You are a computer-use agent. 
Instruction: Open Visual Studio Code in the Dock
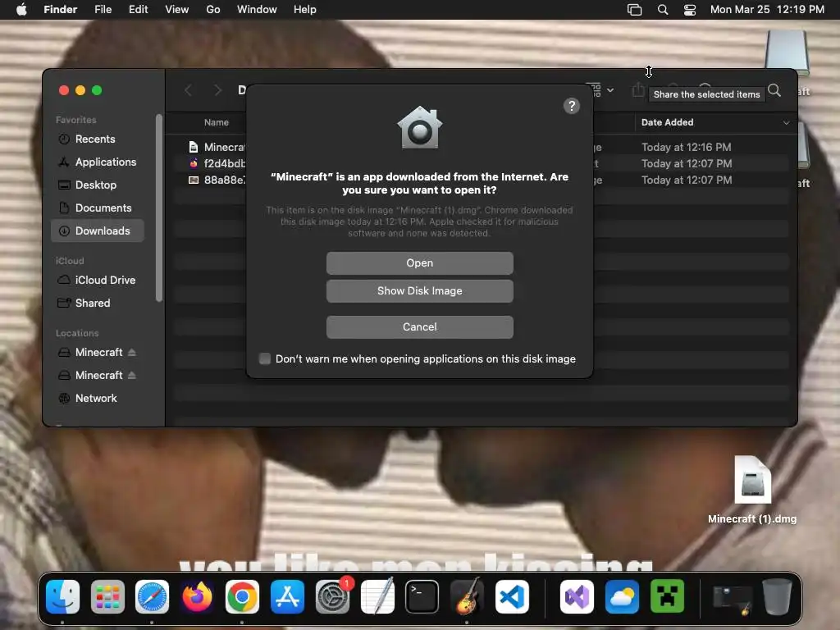pos(512,596)
